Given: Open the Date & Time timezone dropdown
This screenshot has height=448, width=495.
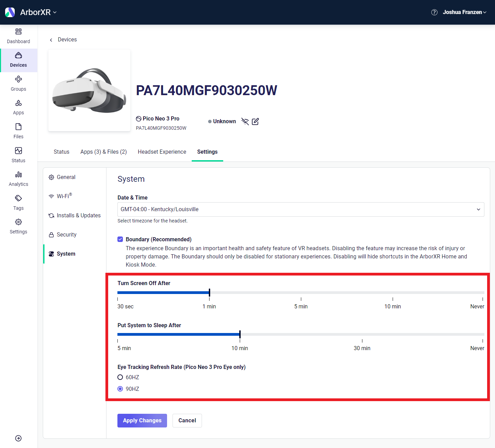Looking at the screenshot, I should click(301, 209).
